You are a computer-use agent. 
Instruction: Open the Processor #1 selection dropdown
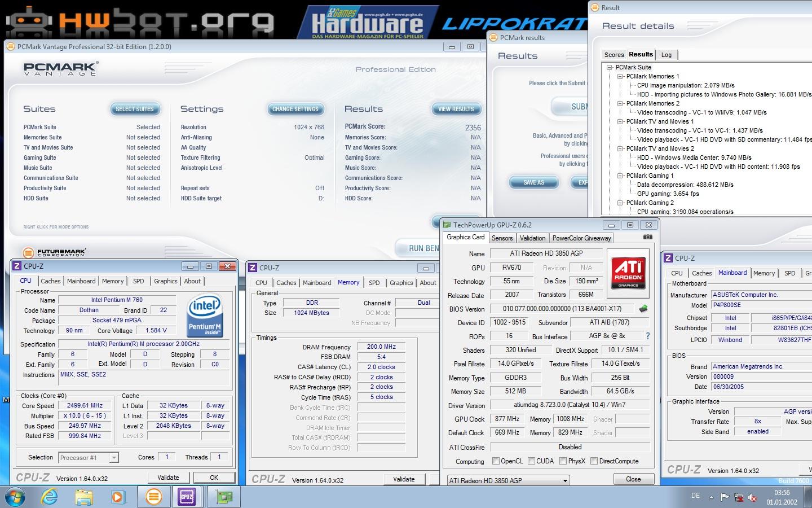[89, 457]
